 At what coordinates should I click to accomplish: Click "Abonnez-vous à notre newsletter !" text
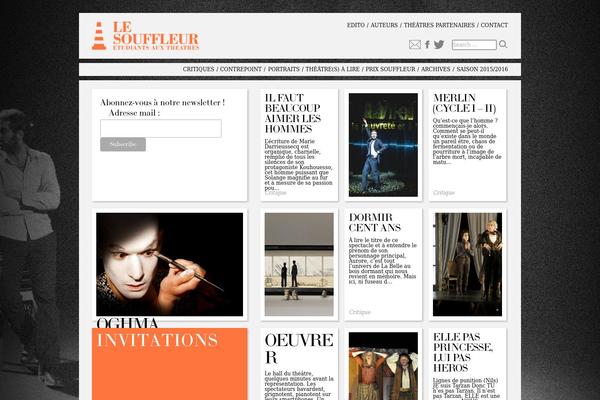[162, 103]
